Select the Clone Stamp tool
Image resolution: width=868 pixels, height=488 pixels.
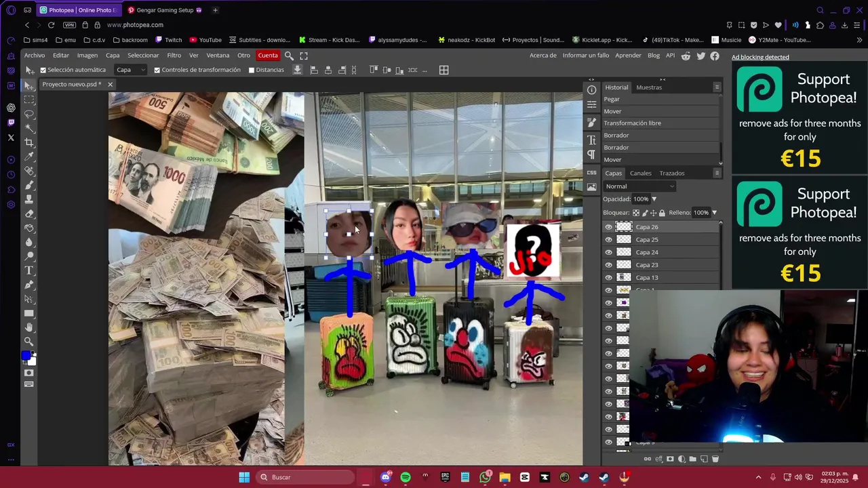click(x=29, y=199)
